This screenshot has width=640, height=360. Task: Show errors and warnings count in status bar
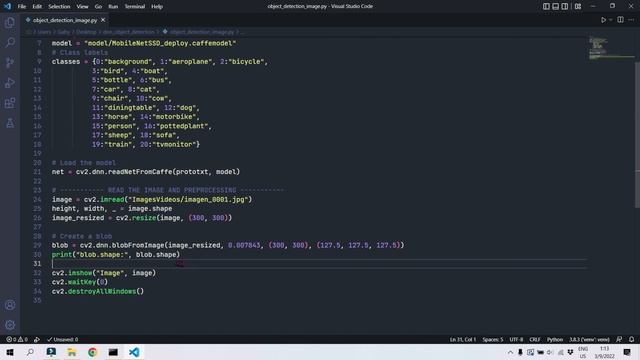coord(17,339)
